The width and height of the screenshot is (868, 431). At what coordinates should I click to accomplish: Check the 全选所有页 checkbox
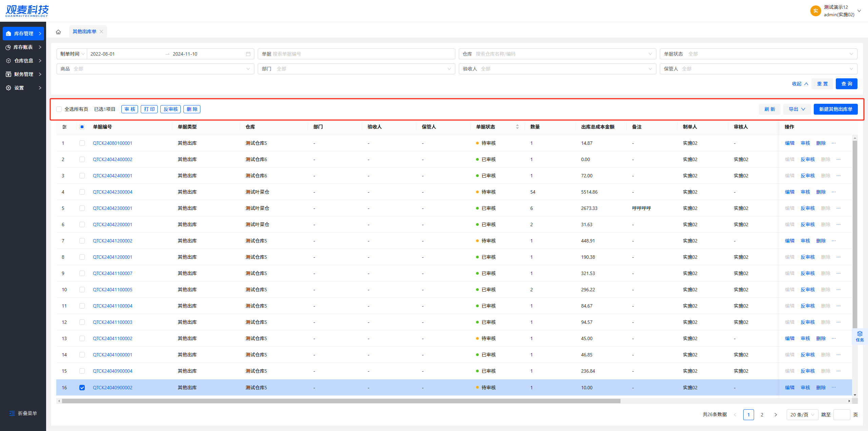(59, 109)
